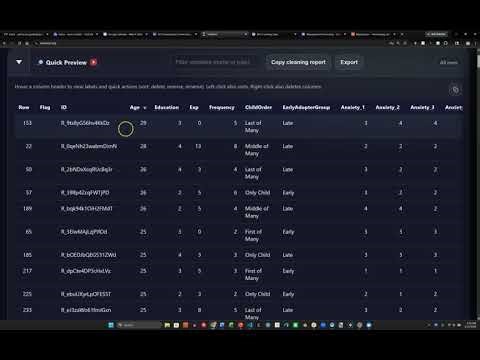The height and width of the screenshot is (360, 480).
Task: Click Early group value in row 65
Action: (x=288, y=232)
